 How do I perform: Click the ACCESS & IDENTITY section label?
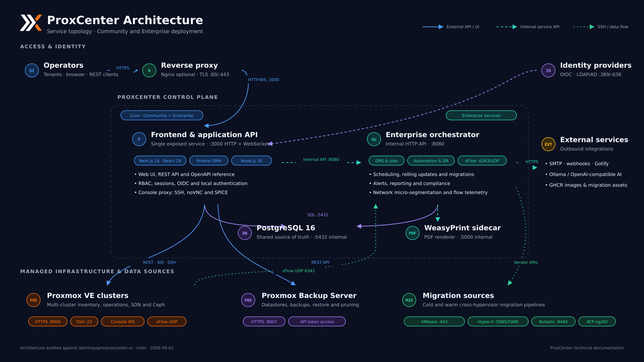click(53, 47)
